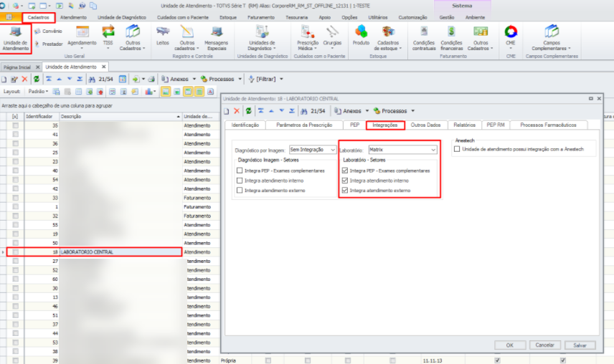Open the Padrão layout dropdown

point(38,92)
